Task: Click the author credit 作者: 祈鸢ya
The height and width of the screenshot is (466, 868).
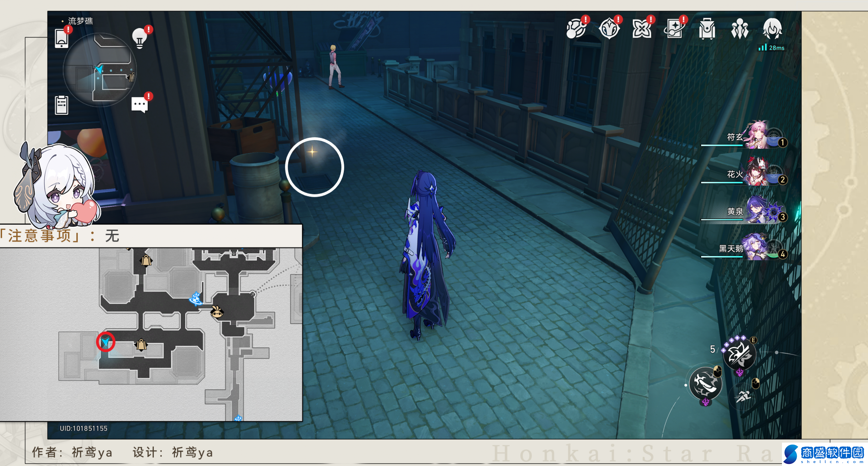Action: [72, 452]
